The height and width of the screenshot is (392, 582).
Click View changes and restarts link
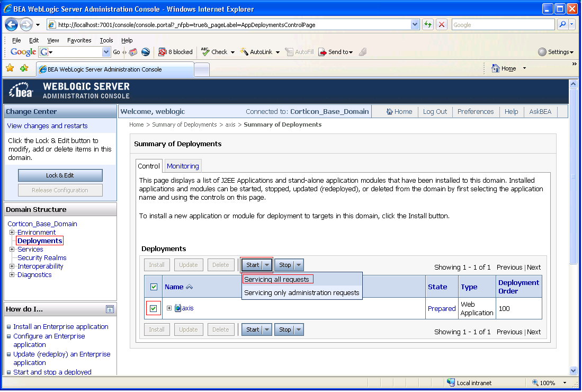(x=48, y=126)
